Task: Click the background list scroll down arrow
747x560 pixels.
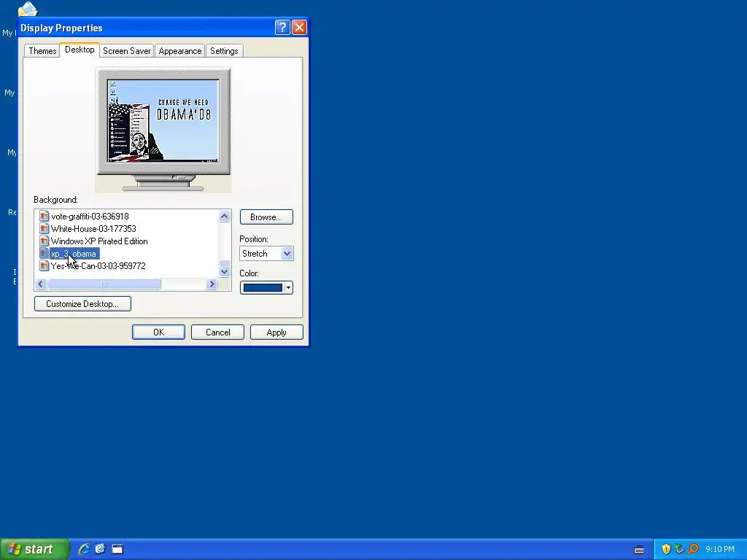Action: tap(225, 272)
